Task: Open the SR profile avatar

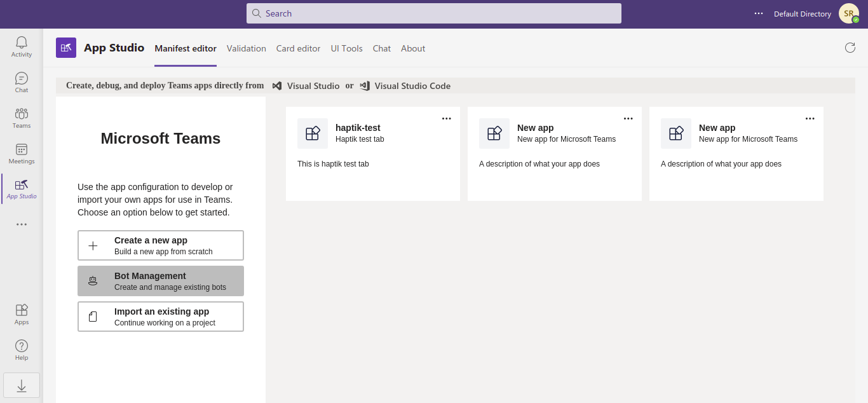Action: click(x=849, y=13)
